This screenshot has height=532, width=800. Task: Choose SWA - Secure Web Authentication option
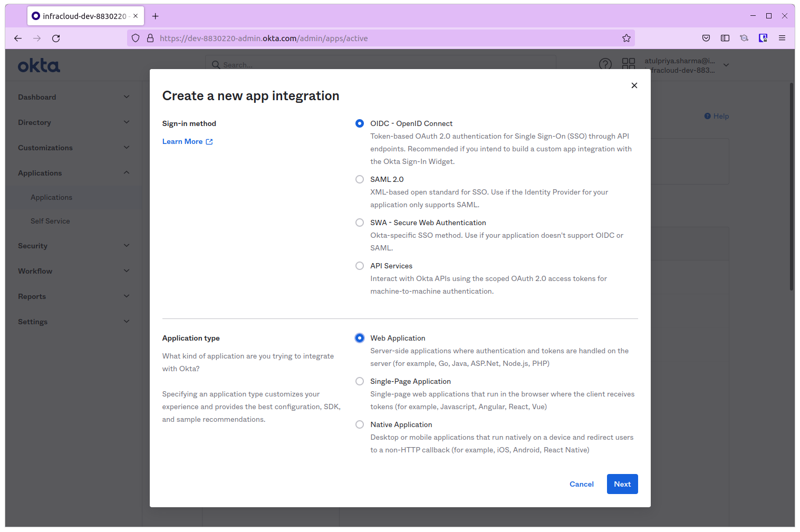[360, 223]
